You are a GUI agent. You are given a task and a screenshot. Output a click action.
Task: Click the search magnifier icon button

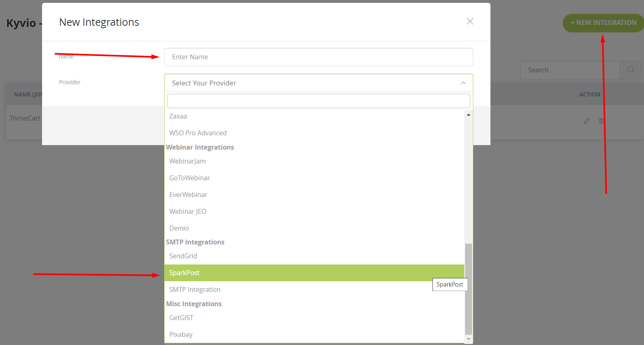(631, 70)
